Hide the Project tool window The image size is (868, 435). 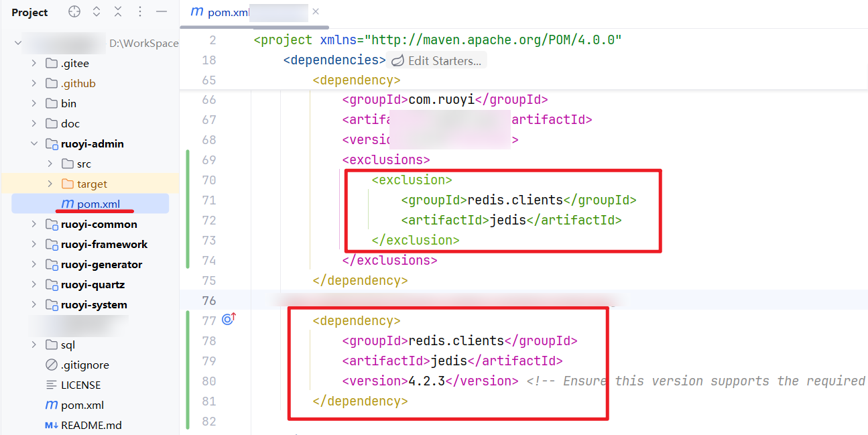click(x=161, y=12)
